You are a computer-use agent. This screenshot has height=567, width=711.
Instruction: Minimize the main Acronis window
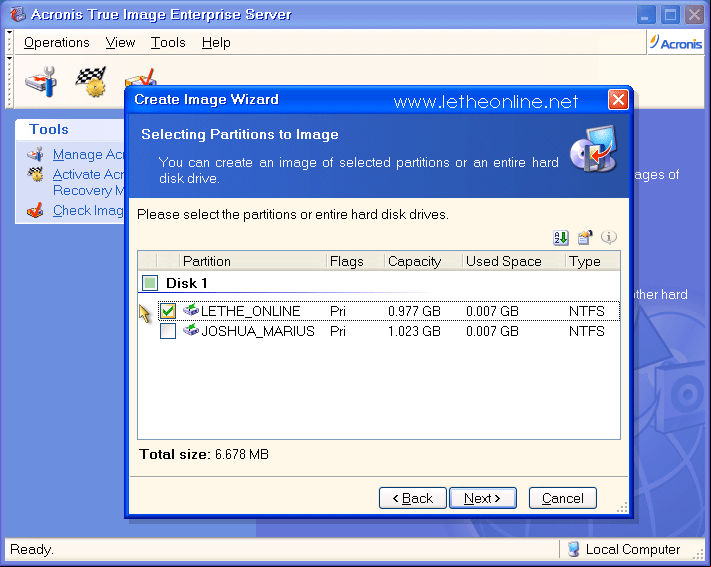(x=646, y=15)
